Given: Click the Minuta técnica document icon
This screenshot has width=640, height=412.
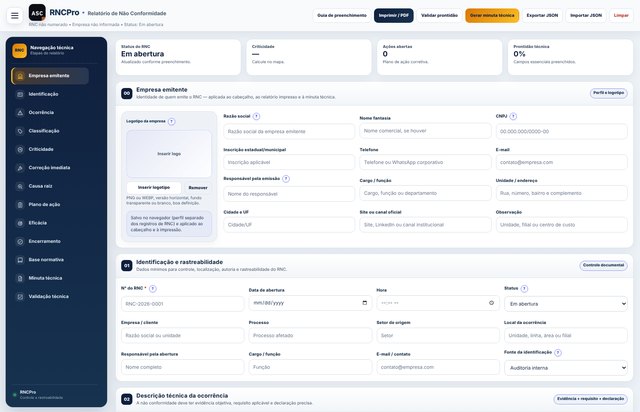Looking at the screenshot, I should pyautogui.click(x=20, y=278).
